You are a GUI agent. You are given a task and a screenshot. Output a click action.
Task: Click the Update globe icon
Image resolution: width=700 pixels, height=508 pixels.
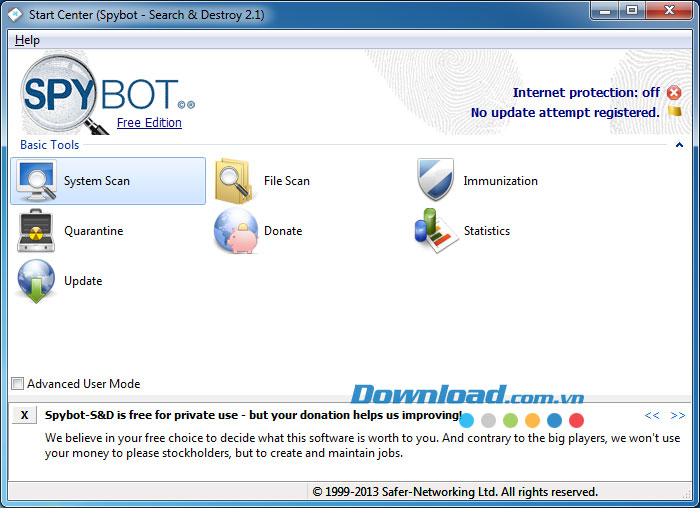point(37,281)
